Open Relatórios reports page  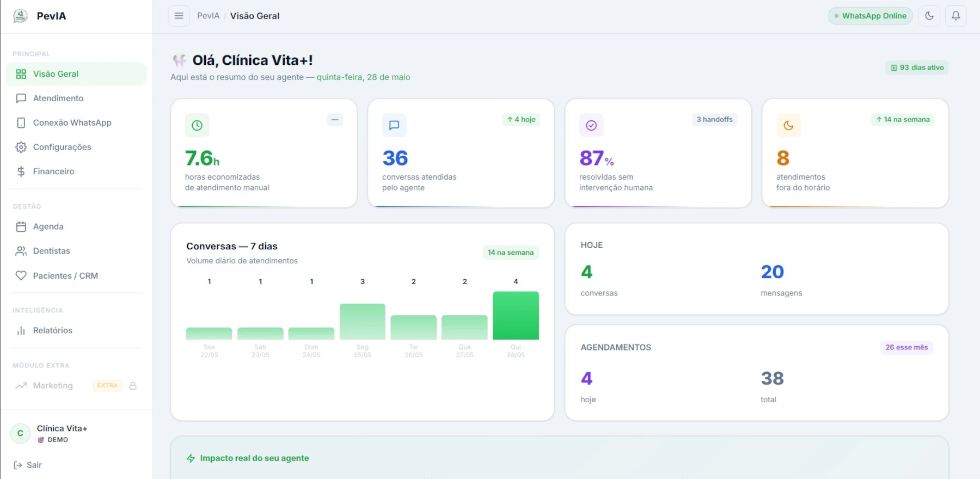76,330
